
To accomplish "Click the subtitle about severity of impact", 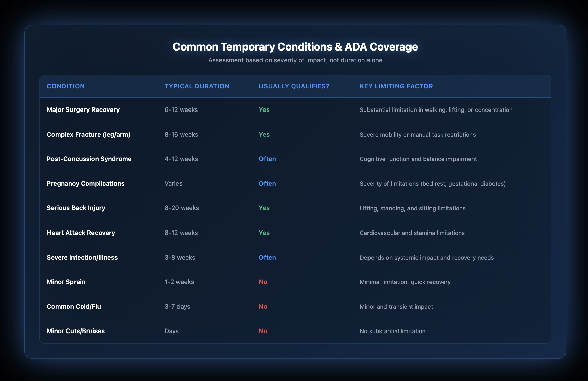I will click(x=295, y=60).
